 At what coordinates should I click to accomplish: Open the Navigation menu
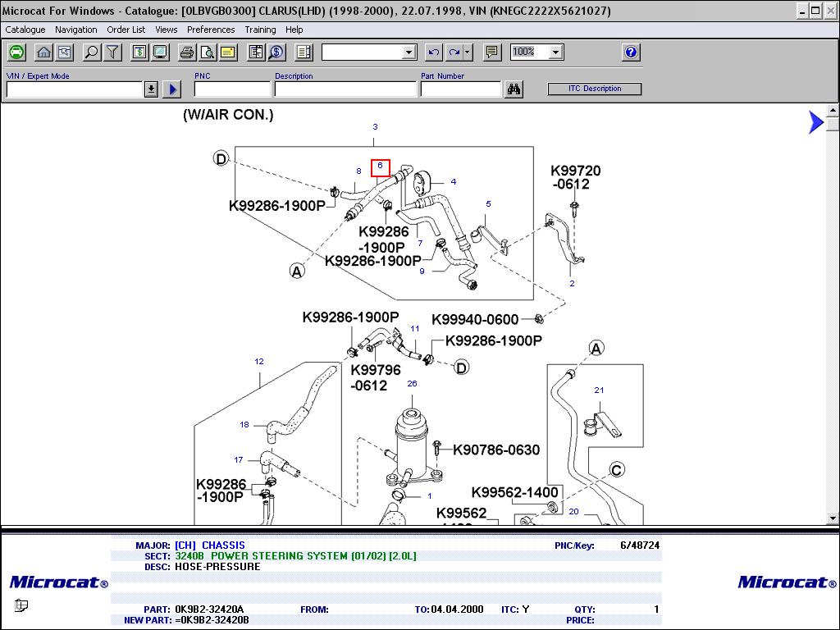tap(75, 30)
